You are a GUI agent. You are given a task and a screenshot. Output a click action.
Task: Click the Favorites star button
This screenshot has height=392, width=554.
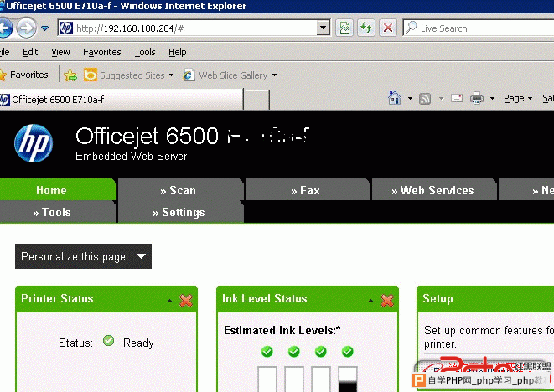[24, 75]
